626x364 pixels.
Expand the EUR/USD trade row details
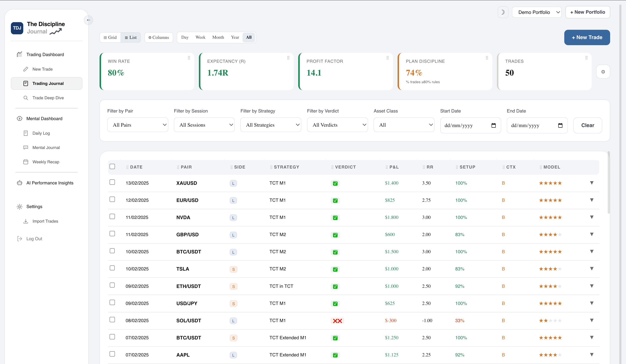592,200
